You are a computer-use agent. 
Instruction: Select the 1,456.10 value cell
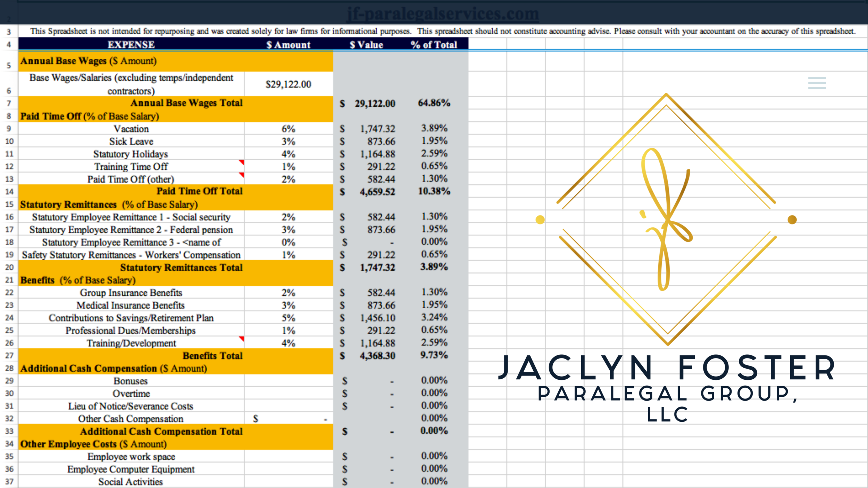(x=366, y=318)
